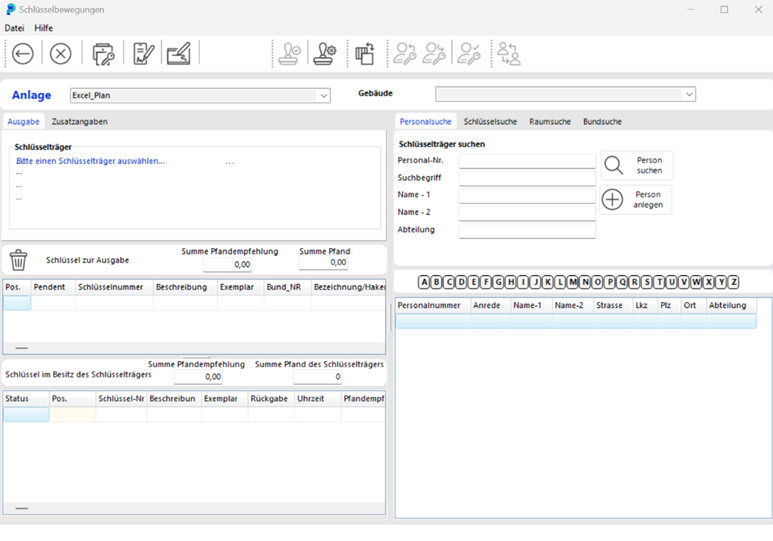
Task: Click the copy transfer documents icon
Action: (x=365, y=54)
